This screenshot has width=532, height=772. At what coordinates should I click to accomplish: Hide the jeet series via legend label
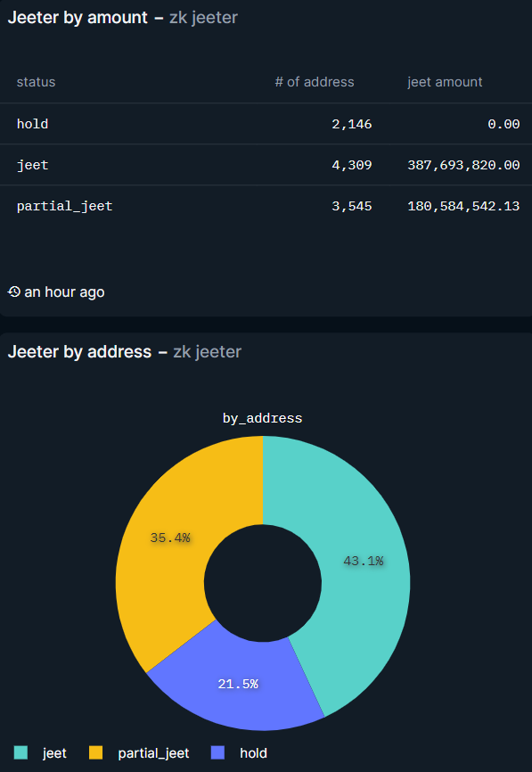pyautogui.click(x=54, y=753)
